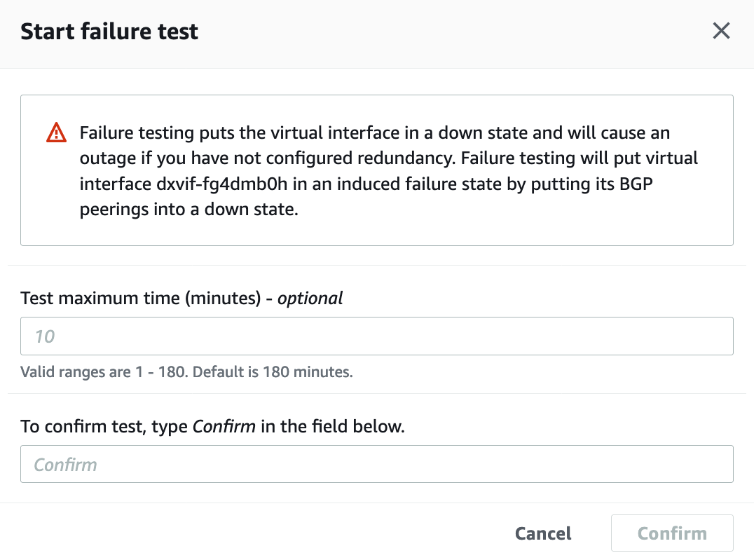This screenshot has width=754, height=560.
Task: Click the "Valid ranges are 1 - 180" hint
Action: (x=104, y=371)
